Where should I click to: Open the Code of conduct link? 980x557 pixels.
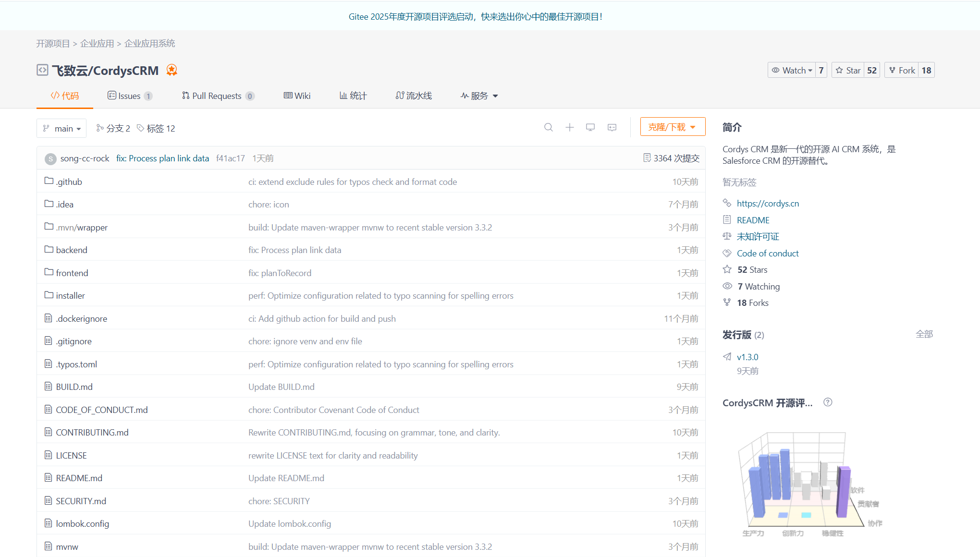pyautogui.click(x=767, y=253)
